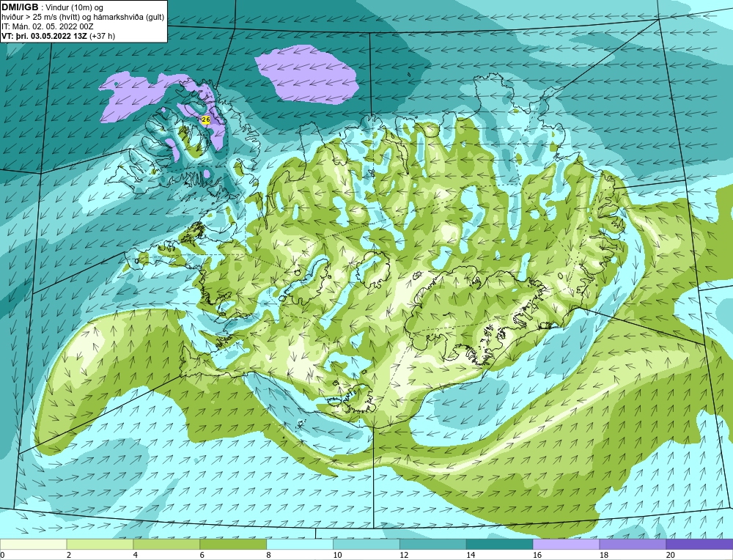Select the 0-2 m/s pale legend swatch
This screenshot has width=733, height=560.
33,544
